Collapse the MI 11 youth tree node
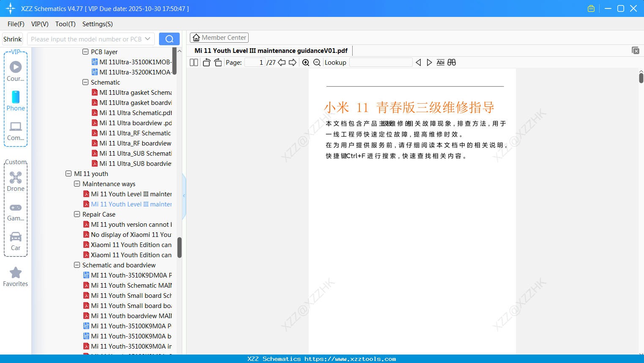 point(69,173)
